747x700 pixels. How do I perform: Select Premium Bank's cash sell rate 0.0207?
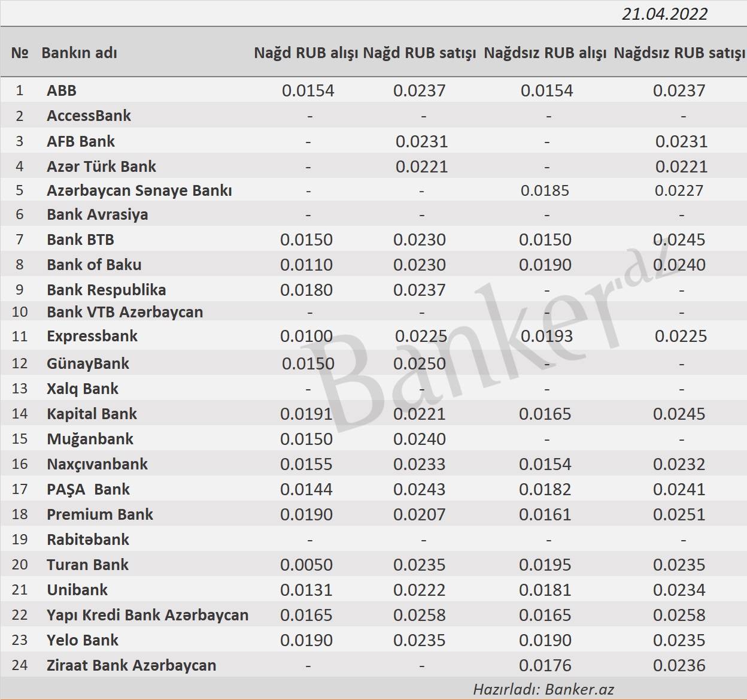coord(420,514)
